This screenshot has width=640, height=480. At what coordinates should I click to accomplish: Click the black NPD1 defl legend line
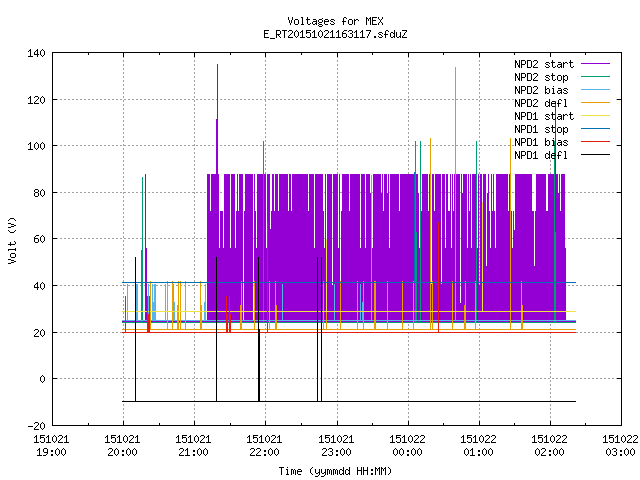coord(596,155)
